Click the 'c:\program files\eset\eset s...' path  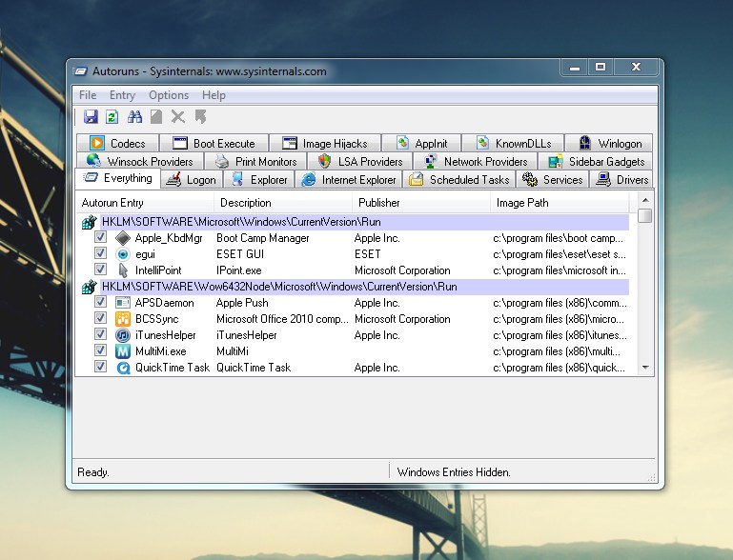[560, 254]
